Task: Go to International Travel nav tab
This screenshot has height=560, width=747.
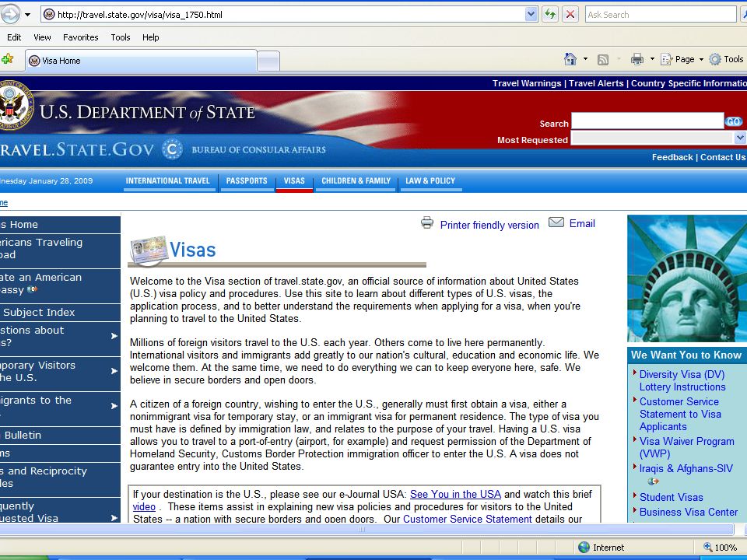Action: (x=168, y=181)
